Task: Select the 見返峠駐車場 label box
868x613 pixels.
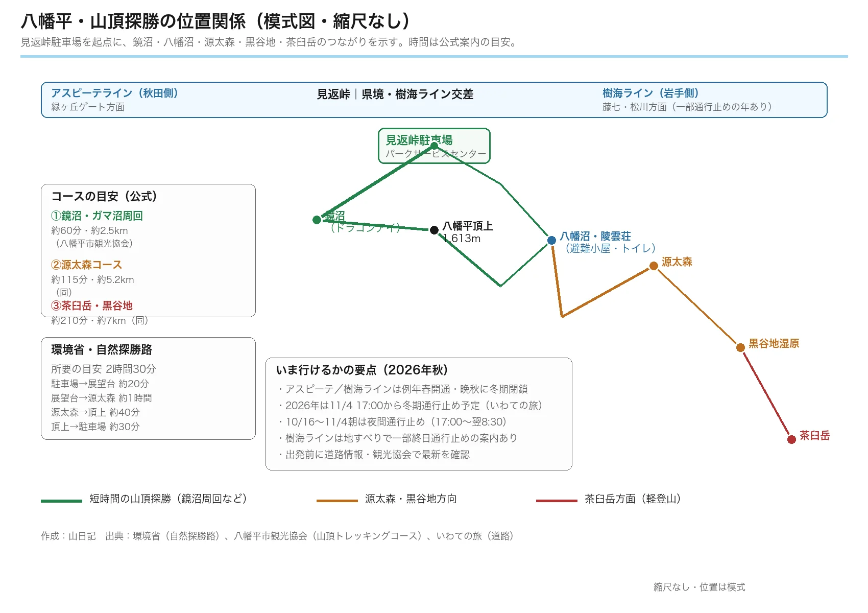Action: [434, 146]
